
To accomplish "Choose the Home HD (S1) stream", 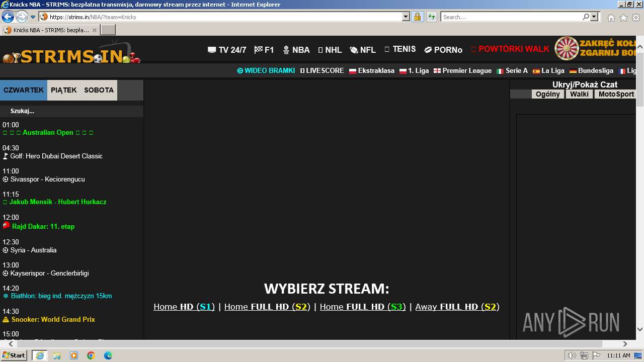I will [x=184, y=307].
